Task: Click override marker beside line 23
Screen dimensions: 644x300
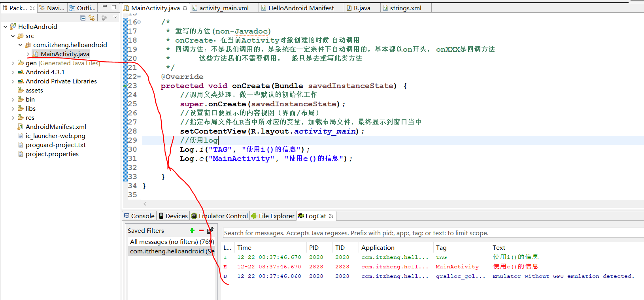Action: click(125, 86)
